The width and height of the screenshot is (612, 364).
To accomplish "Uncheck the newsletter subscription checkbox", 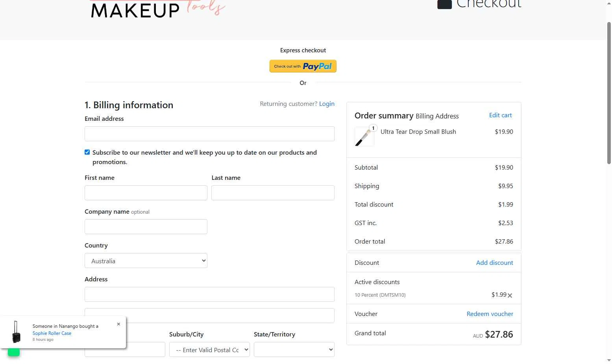I will pos(87,152).
